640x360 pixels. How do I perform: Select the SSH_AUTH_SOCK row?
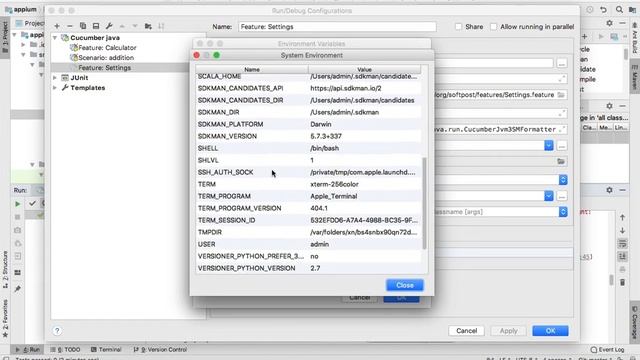click(x=309, y=172)
